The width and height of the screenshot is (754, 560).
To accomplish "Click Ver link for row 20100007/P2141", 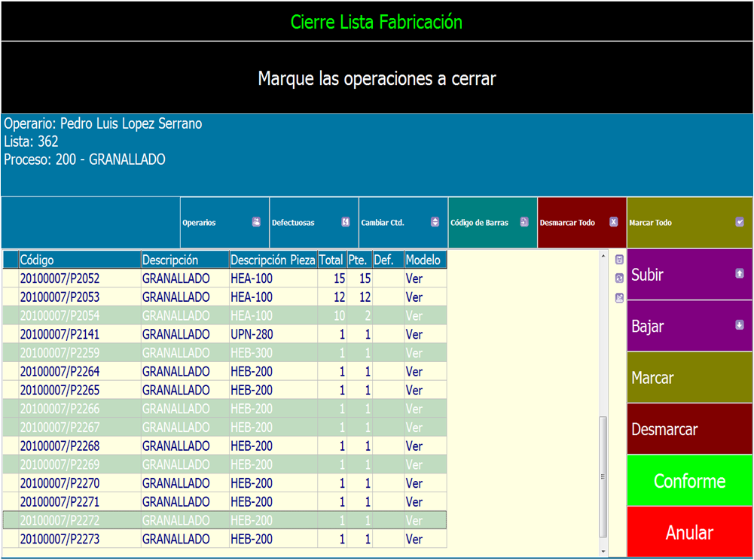I will (x=414, y=334).
